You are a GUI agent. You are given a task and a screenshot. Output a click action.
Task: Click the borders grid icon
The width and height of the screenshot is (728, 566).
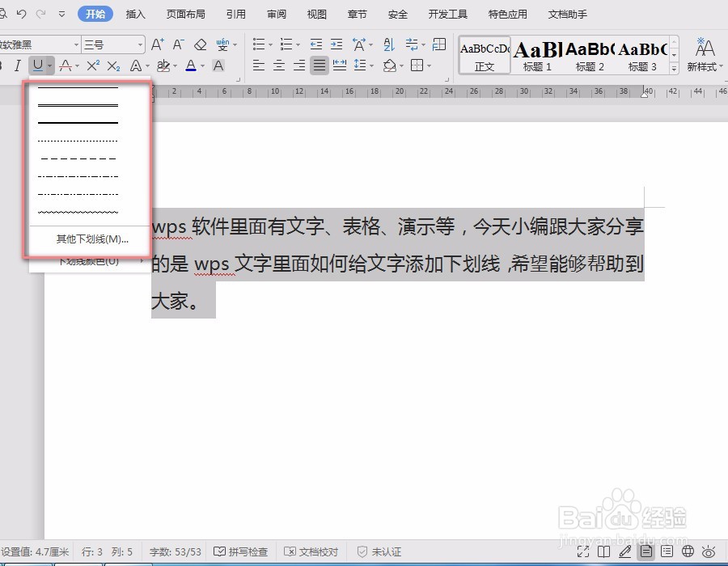point(417,65)
